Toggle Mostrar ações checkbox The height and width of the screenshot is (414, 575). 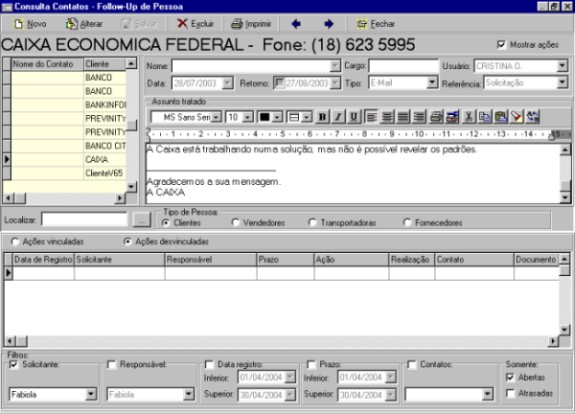[x=501, y=45]
